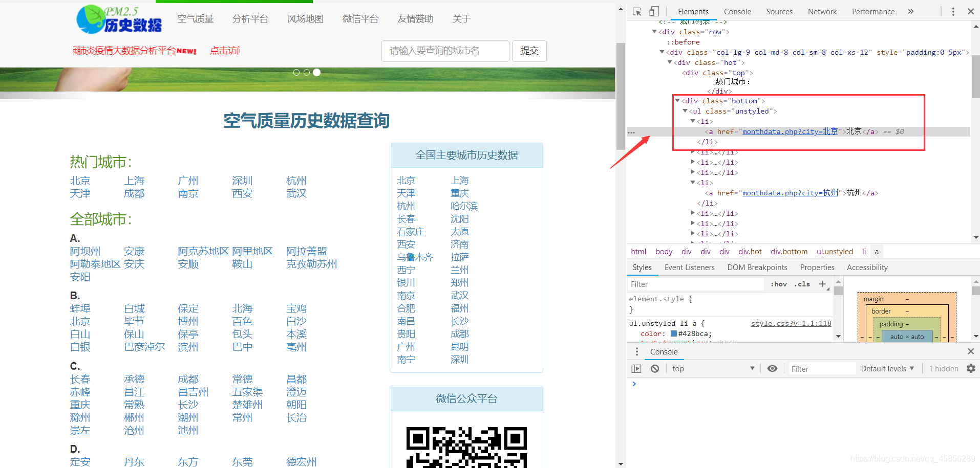The height and width of the screenshot is (468, 980).
Task: Open the DOM Breakpoints pane
Action: [x=757, y=267]
